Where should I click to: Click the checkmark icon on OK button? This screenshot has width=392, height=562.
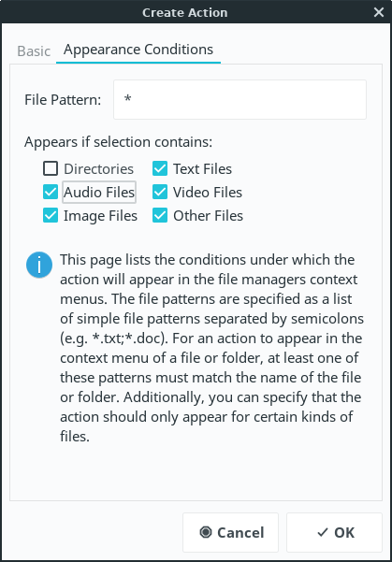[323, 532]
